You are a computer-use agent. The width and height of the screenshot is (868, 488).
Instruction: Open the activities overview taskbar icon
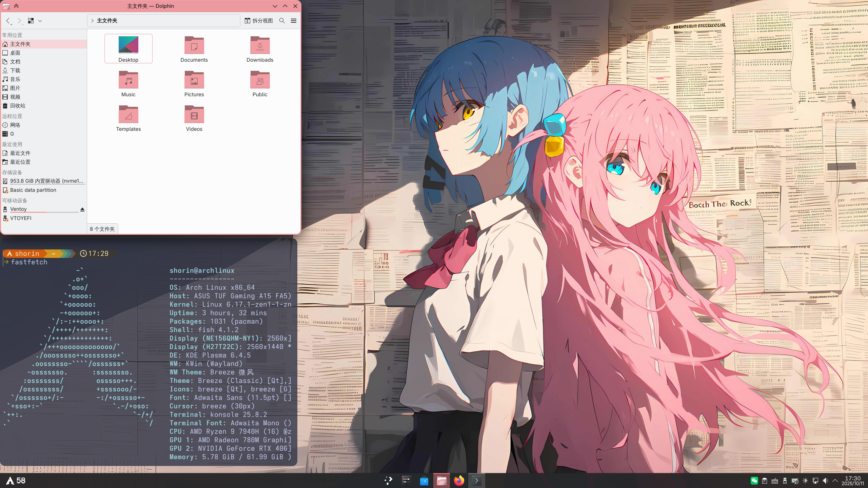pyautogui.click(x=388, y=481)
